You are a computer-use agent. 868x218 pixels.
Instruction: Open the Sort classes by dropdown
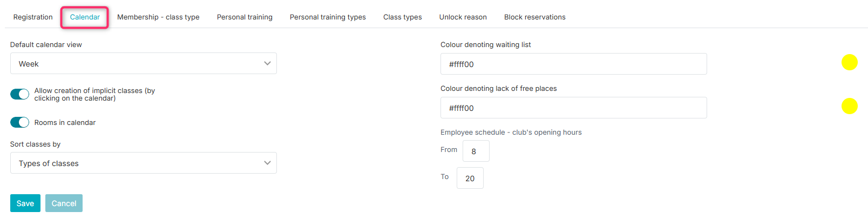144,163
